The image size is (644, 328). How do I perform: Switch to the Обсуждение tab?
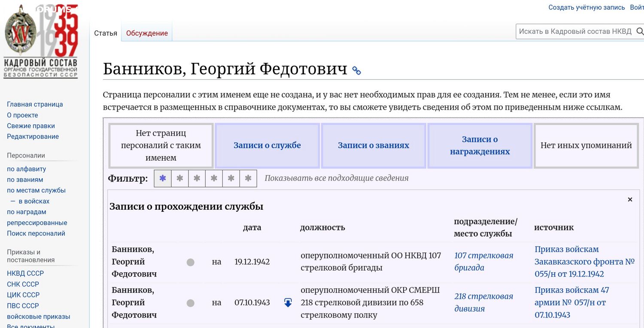point(147,33)
